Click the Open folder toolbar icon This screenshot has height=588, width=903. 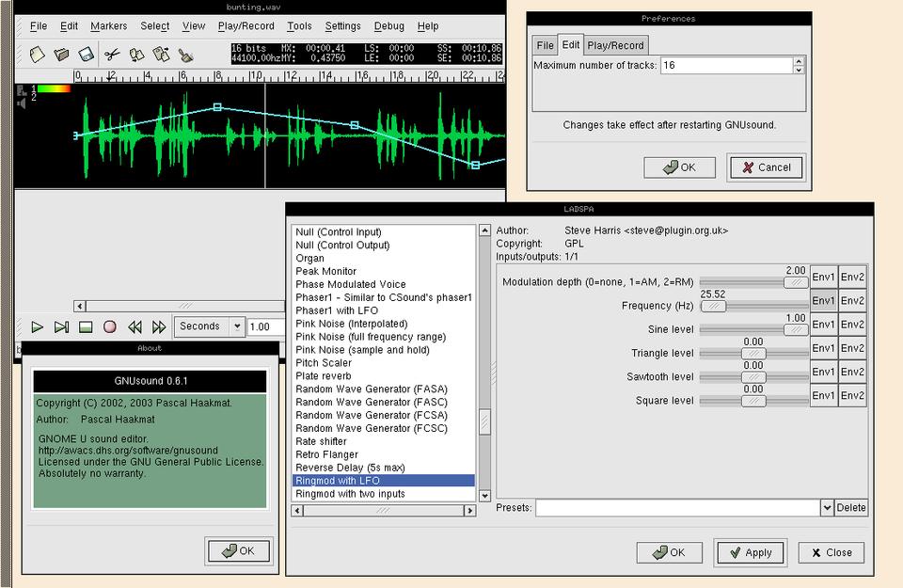tap(62, 56)
